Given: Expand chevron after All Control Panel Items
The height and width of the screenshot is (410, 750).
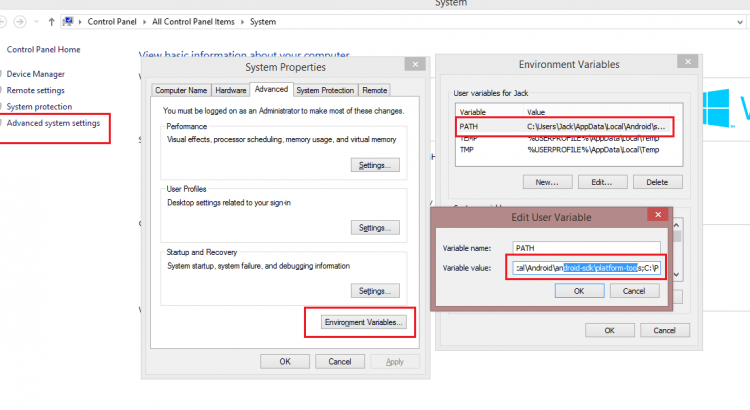Looking at the screenshot, I should click(x=241, y=20).
